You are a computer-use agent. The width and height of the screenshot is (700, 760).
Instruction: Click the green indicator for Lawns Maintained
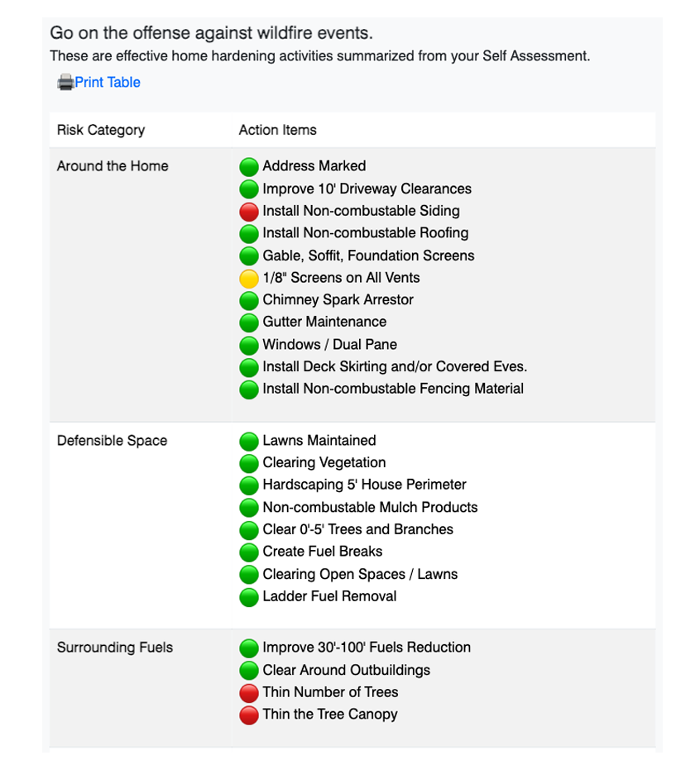tap(249, 441)
